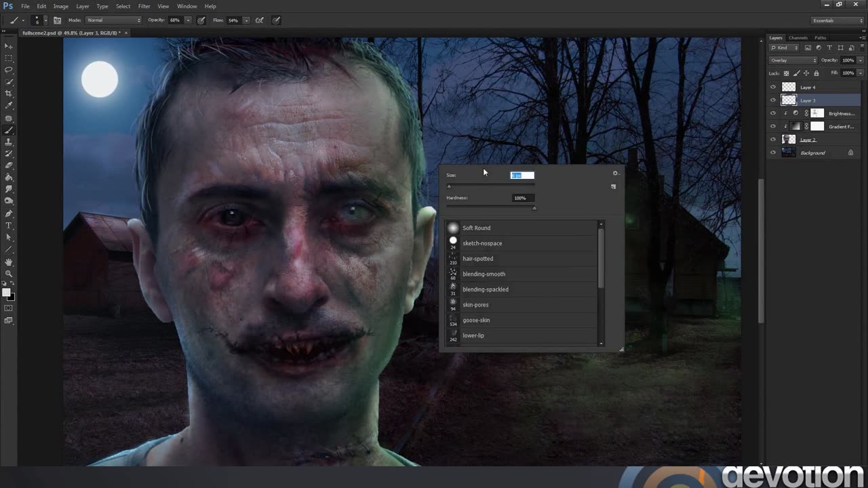Open the Overlay blend mode dropdown
Viewport: 868px width, 488px height.
[793, 60]
